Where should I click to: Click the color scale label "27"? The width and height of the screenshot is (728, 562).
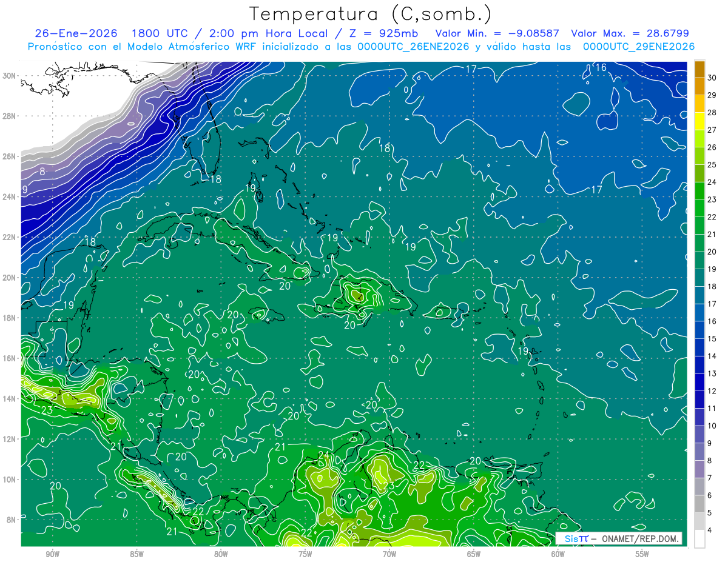[713, 130]
